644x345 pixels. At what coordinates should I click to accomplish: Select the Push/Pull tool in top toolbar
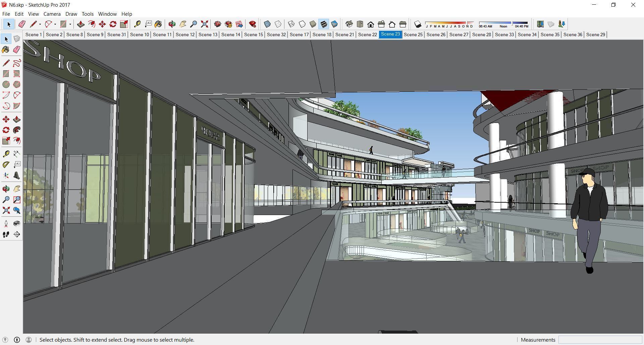[81, 24]
